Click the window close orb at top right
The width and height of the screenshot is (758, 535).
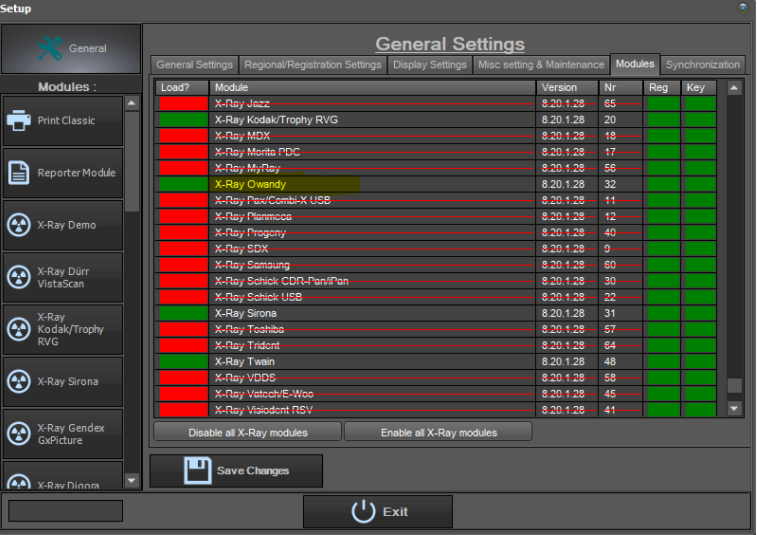coord(743,8)
